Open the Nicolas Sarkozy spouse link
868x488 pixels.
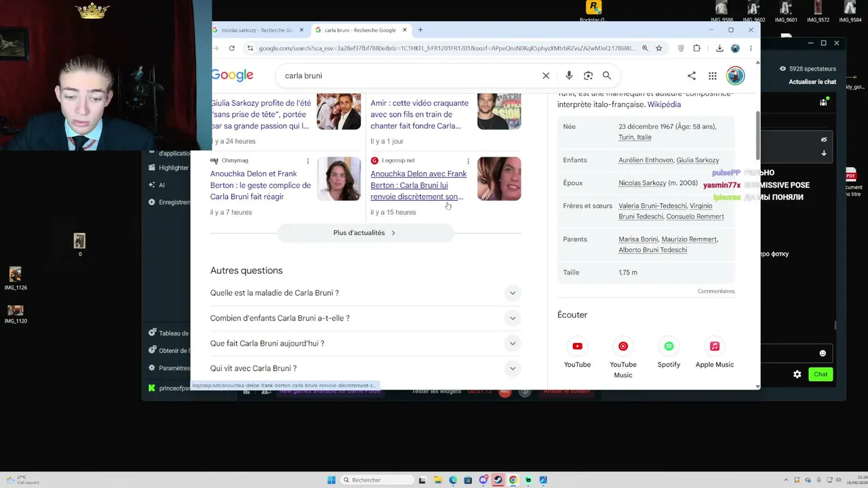(642, 183)
